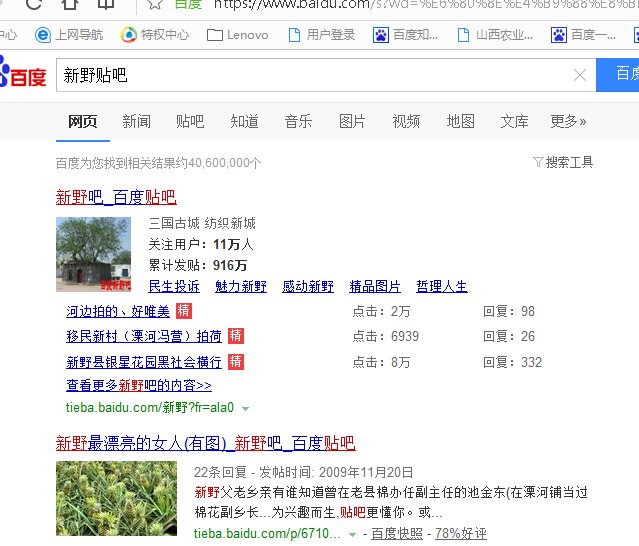Viewport: 639px width, 546px height.
Task: Open the post 移民新村（溧河冯营）拍荷
Action: pyautogui.click(x=144, y=336)
